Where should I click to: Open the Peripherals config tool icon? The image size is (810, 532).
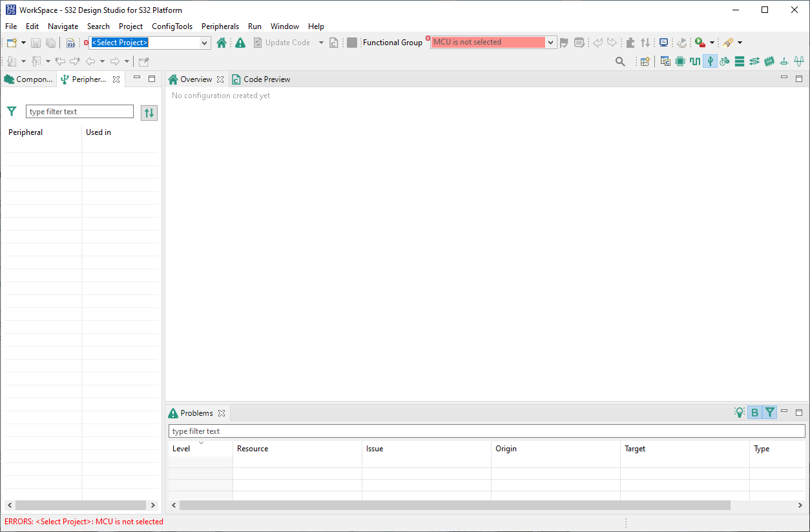tap(709, 61)
